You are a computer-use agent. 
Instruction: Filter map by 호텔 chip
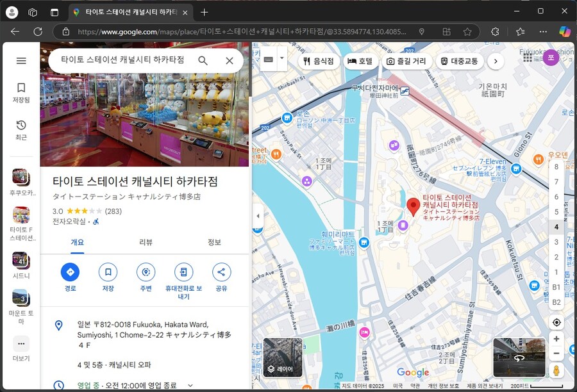pos(360,61)
